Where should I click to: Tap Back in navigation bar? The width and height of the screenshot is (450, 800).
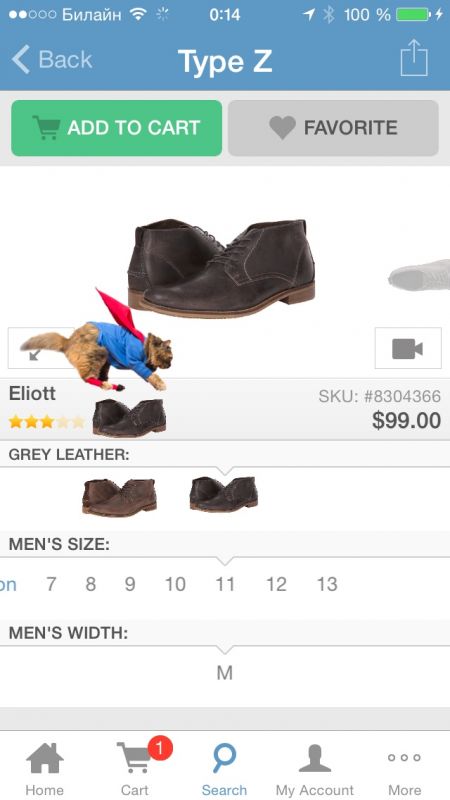(52, 59)
